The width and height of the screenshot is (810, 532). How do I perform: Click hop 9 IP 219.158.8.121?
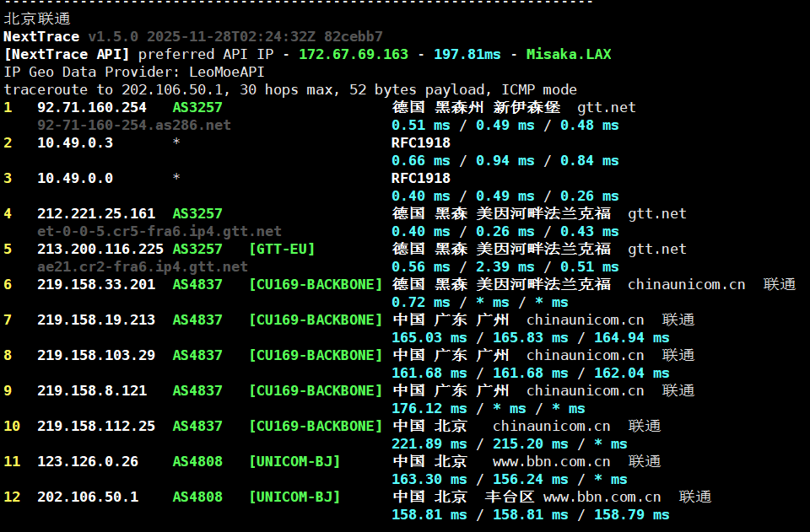point(92,391)
